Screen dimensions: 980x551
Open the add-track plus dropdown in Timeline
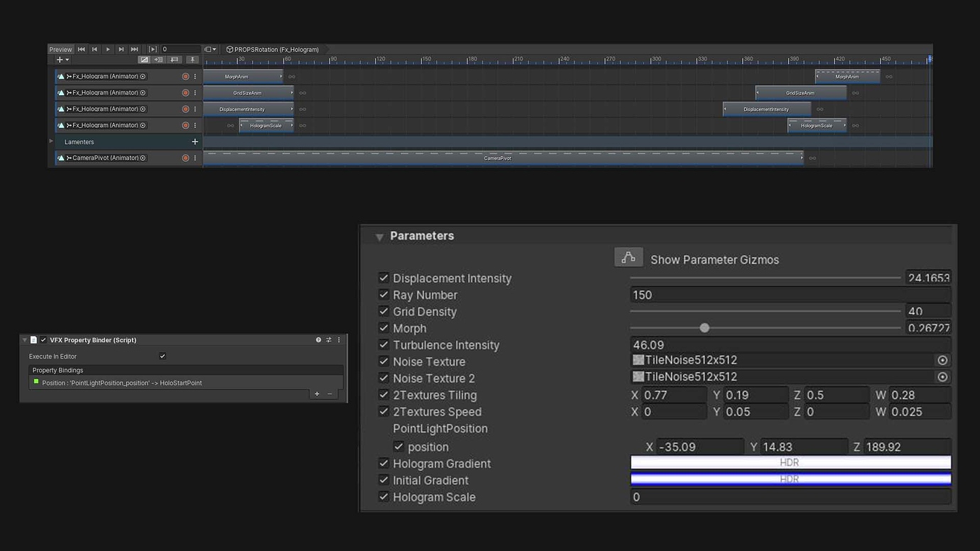[60, 60]
